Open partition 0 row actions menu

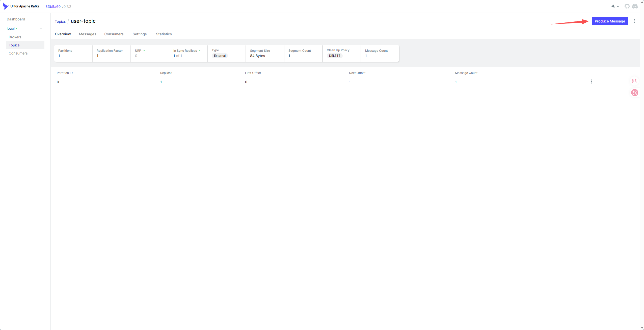coord(591,81)
